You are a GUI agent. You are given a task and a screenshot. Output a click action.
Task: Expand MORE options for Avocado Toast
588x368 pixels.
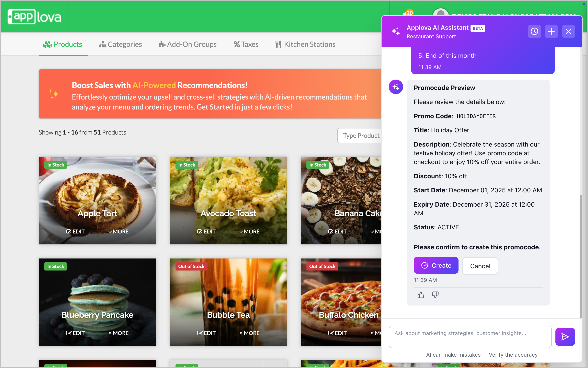pos(249,231)
